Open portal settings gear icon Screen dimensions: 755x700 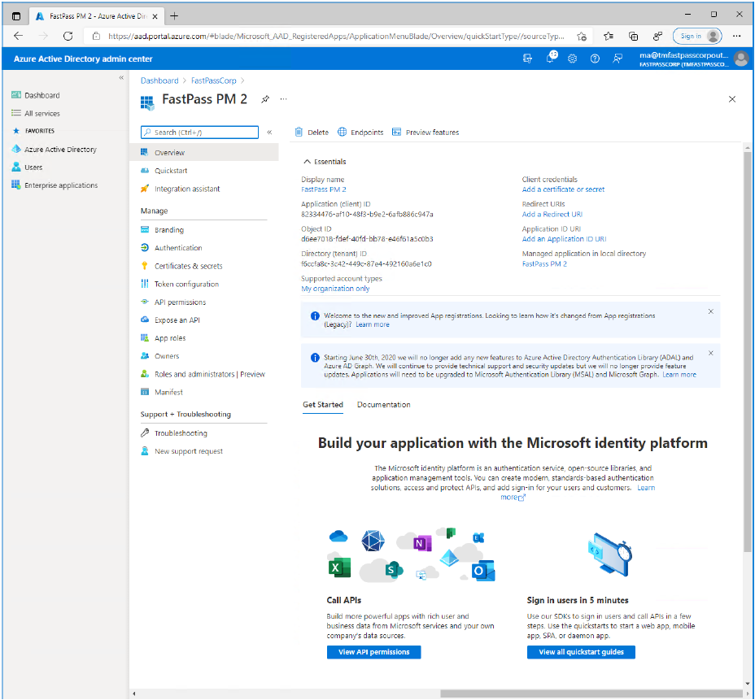click(573, 59)
